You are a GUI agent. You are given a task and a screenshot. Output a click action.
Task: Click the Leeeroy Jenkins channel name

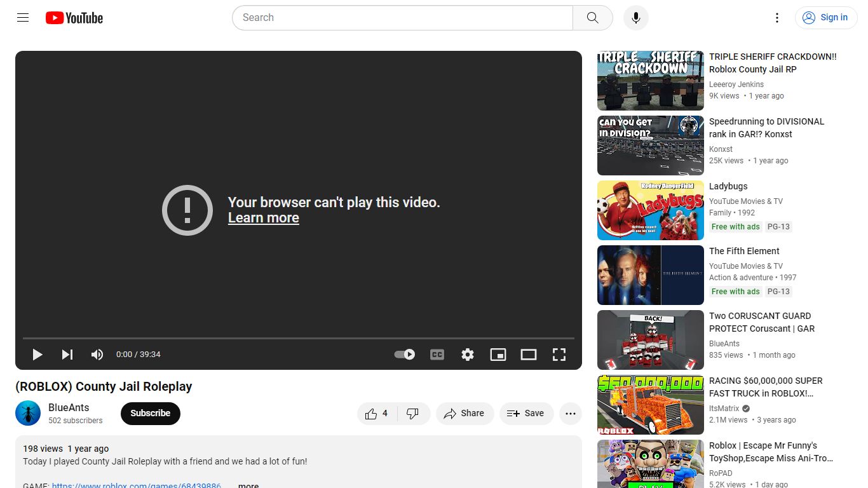click(736, 85)
